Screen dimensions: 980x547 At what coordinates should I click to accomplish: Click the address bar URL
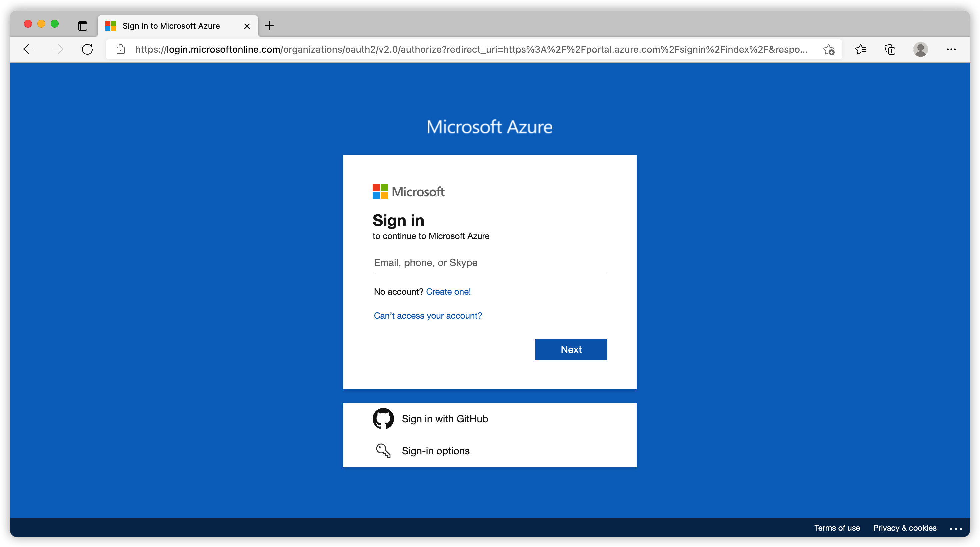(471, 49)
